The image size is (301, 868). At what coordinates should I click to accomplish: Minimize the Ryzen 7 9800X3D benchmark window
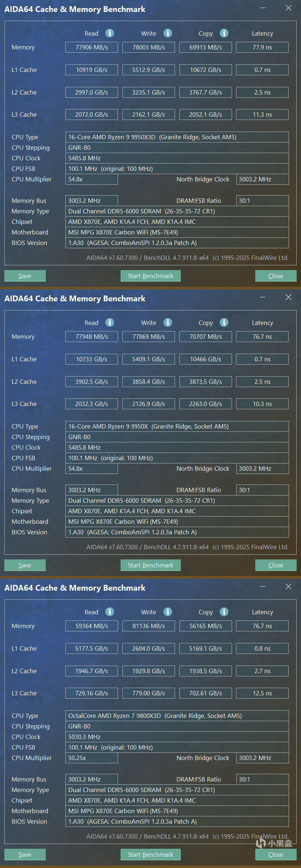tap(263, 587)
